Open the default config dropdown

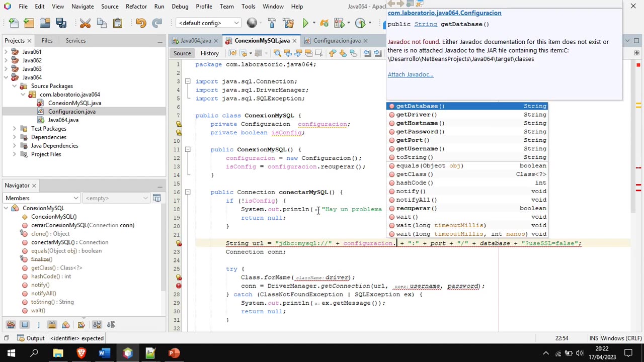point(208,23)
